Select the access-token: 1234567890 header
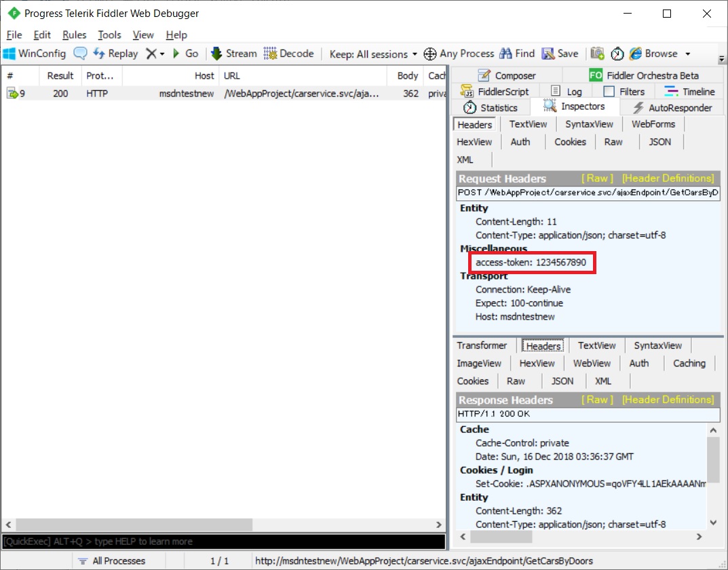Viewport: 728px width, 570px height. [x=531, y=262]
